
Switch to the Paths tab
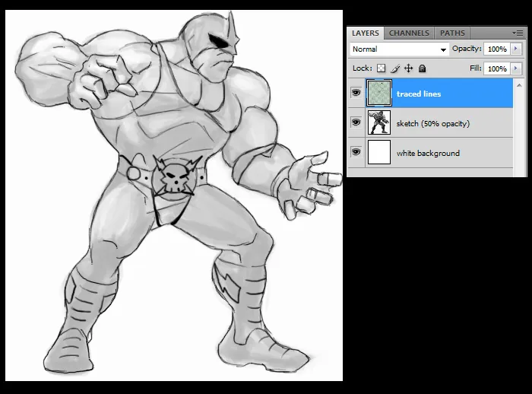pos(452,33)
